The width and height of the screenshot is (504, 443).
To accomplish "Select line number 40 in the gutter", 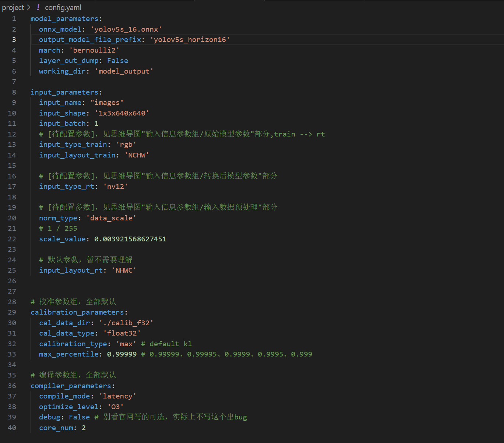I will (x=12, y=428).
